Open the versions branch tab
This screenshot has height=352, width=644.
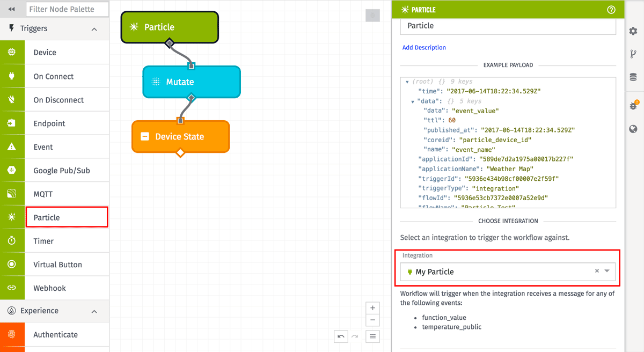click(x=633, y=54)
